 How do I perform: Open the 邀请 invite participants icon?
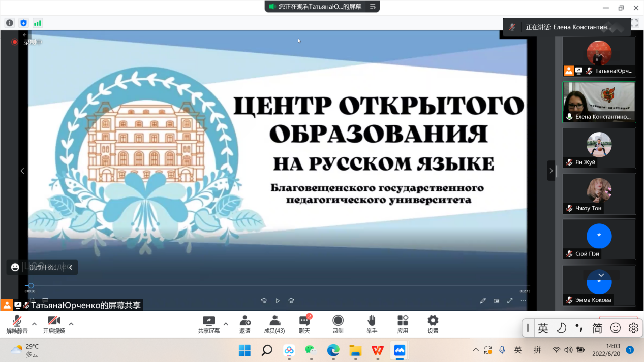[x=244, y=324]
